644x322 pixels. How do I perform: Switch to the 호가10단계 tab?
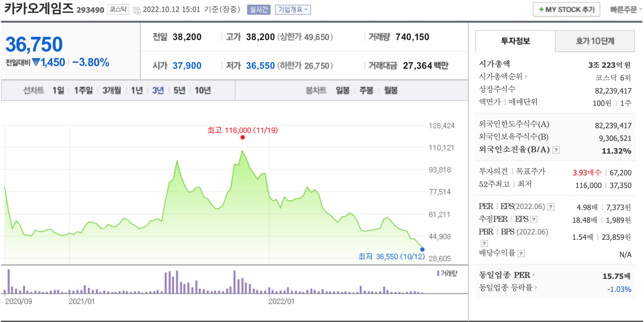pos(595,41)
